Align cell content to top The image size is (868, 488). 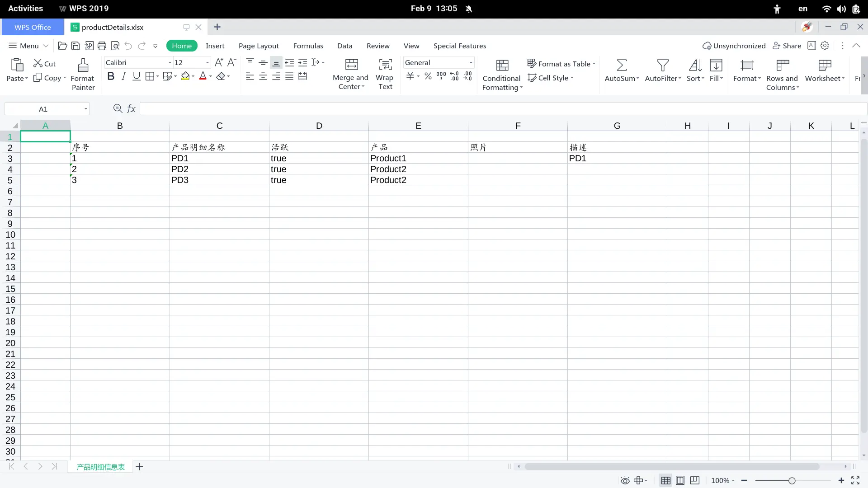tap(250, 62)
